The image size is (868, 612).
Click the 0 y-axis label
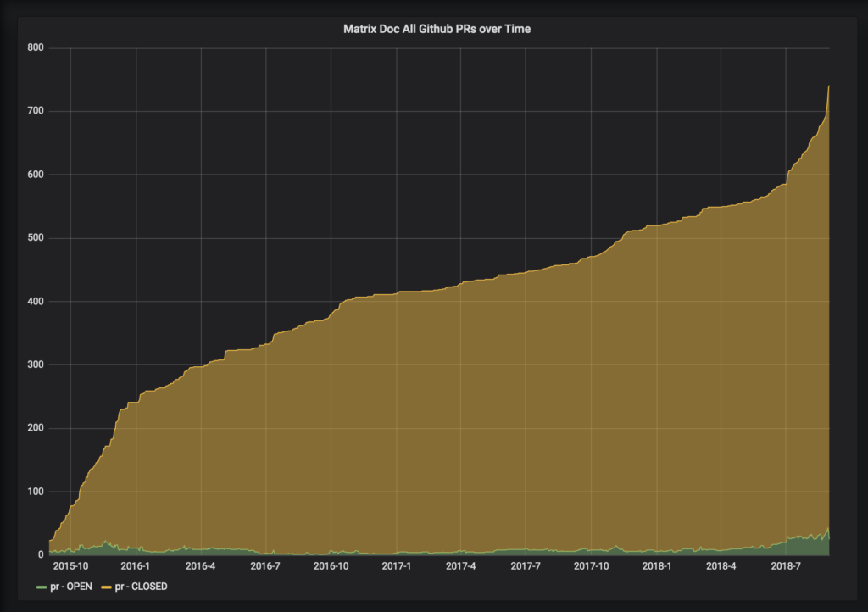[40, 554]
